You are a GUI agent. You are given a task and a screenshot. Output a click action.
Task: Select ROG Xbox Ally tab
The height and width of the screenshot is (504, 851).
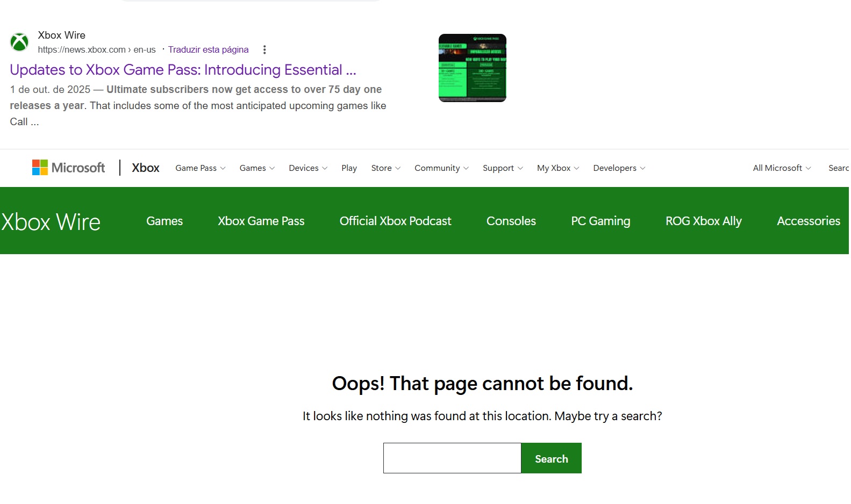point(703,221)
